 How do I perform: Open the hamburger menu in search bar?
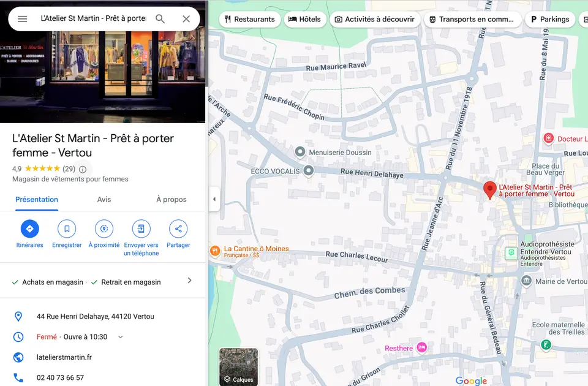point(23,19)
